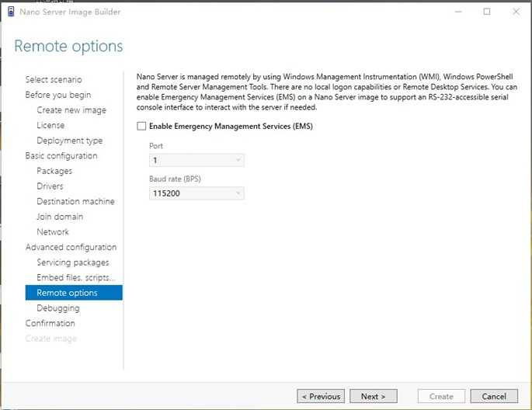Click the Previous button
Screen dimensions: 532x410
(321, 396)
